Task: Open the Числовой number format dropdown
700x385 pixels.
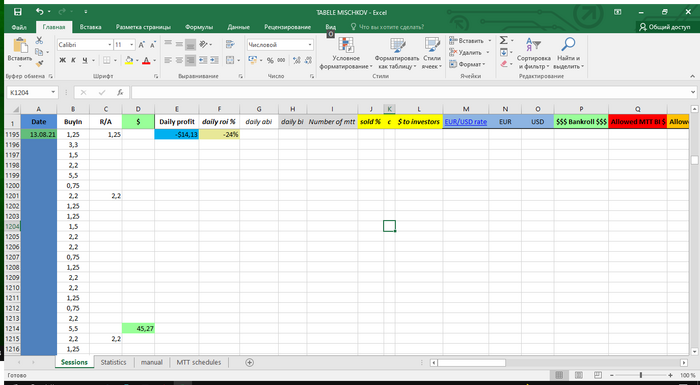Action: pos(310,45)
